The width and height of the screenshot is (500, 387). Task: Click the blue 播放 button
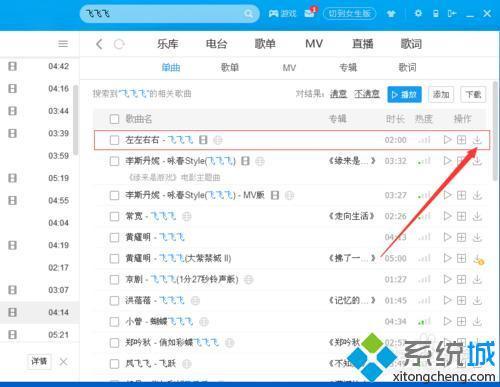click(404, 95)
